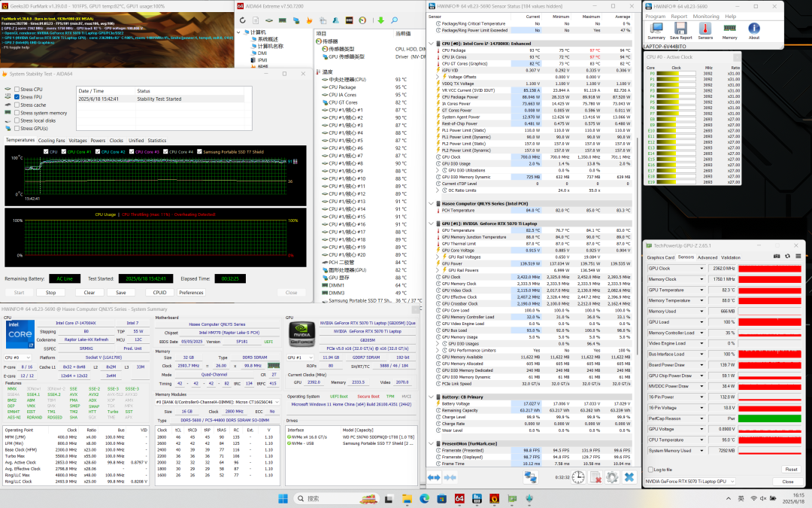The image size is (812, 508).
Task: Click the green download arrow in AIDA64 toolbar
Action: (x=380, y=20)
